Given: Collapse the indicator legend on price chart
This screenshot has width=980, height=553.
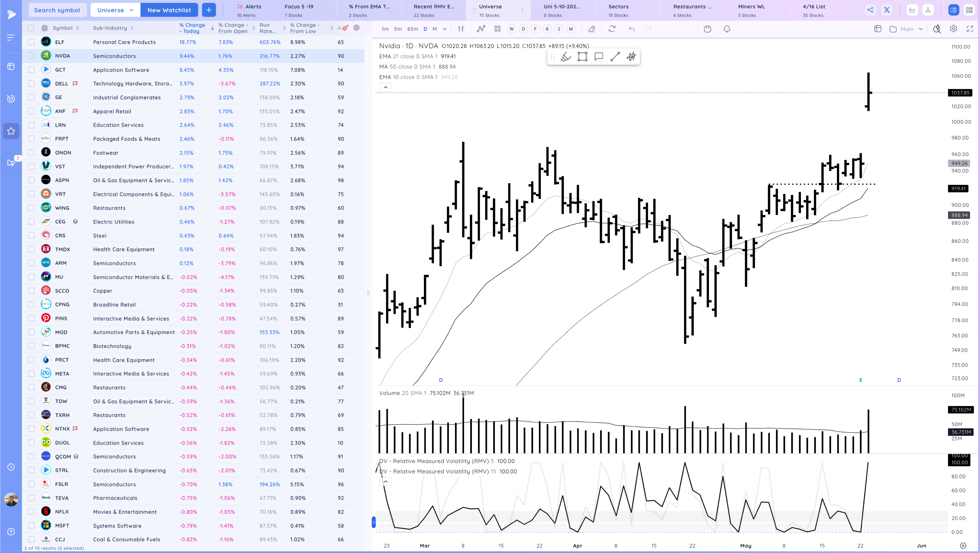Looking at the screenshot, I should pyautogui.click(x=385, y=87).
